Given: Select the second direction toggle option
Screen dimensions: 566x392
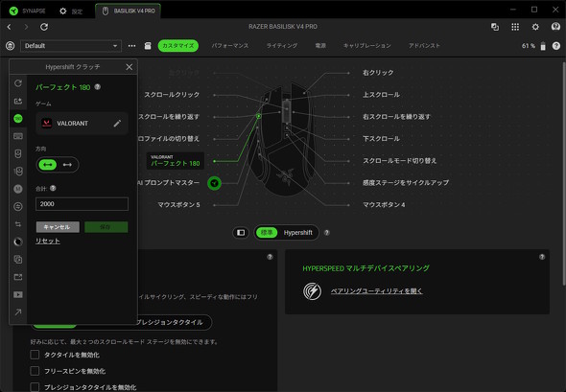Looking at the screenshot, I should 67,165.
